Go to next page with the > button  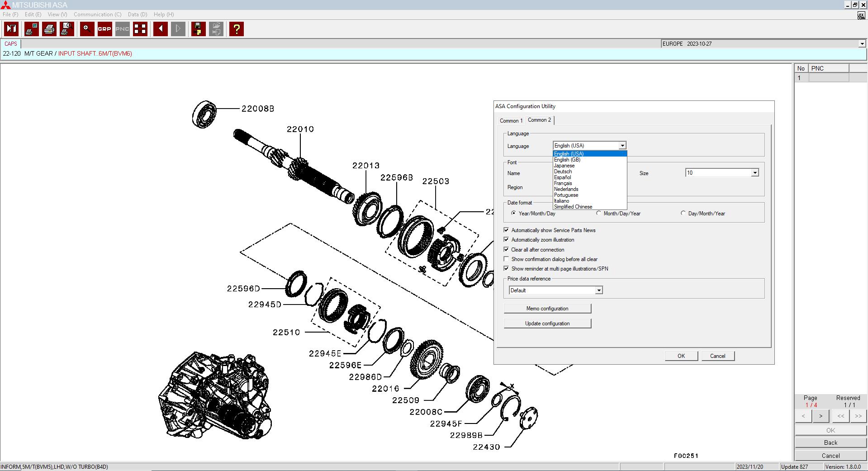821,416
